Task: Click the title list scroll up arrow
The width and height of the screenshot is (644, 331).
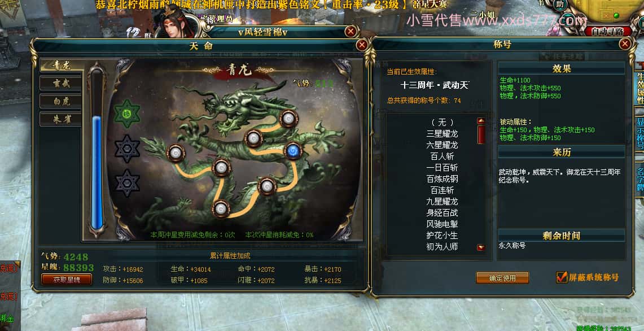Action: pos(481,121)
